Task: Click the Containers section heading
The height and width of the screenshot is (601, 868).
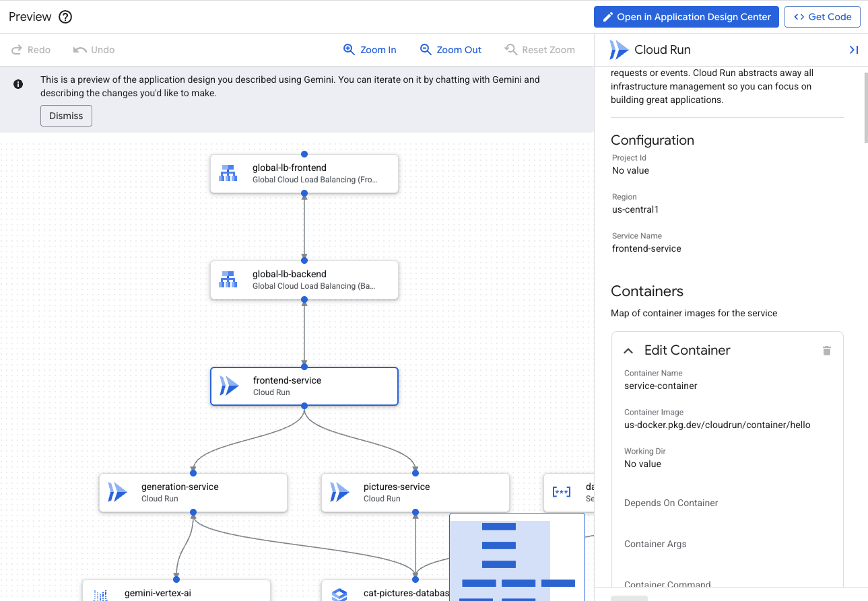Action: [x=647, y=291]
